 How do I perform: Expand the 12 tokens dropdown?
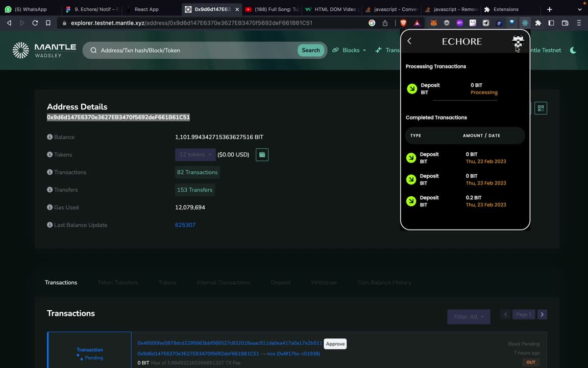(195, 155)
